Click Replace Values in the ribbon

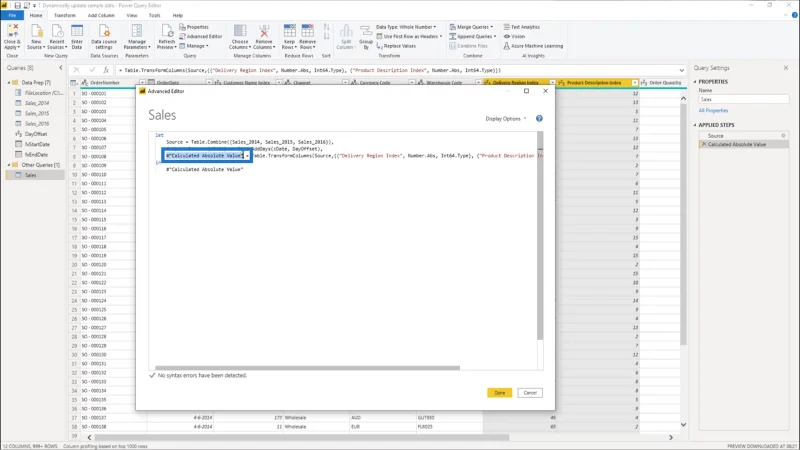coord(396,46)
